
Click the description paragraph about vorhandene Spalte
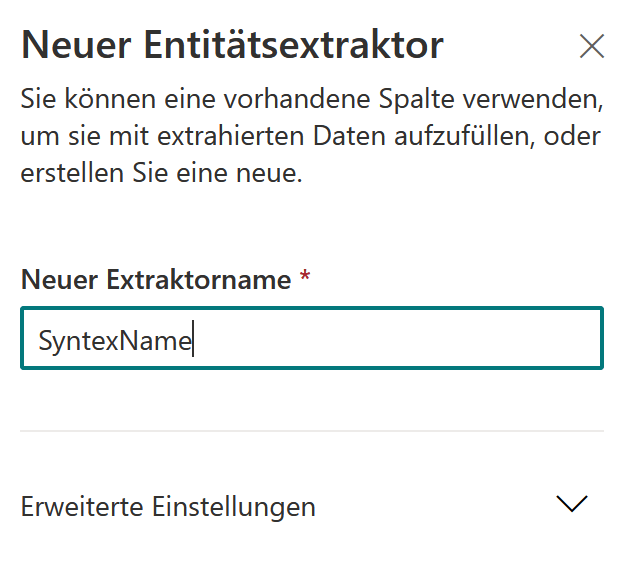coord(312,136)
